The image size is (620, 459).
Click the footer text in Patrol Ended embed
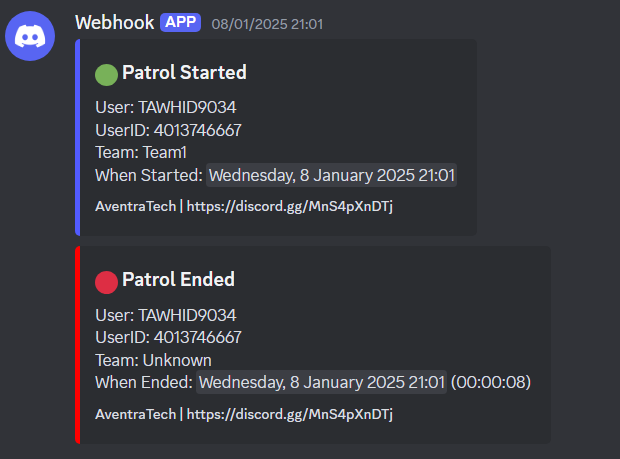pos(244,413)
